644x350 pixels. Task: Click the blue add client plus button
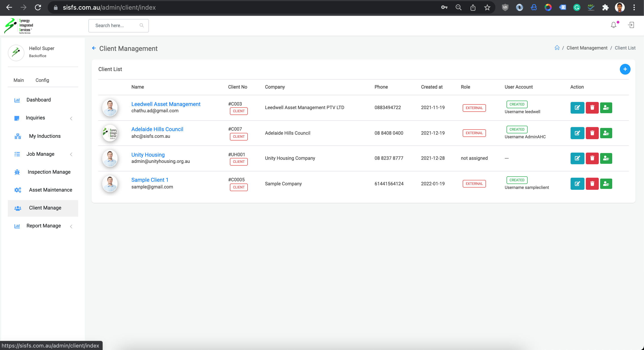(625, 69)
